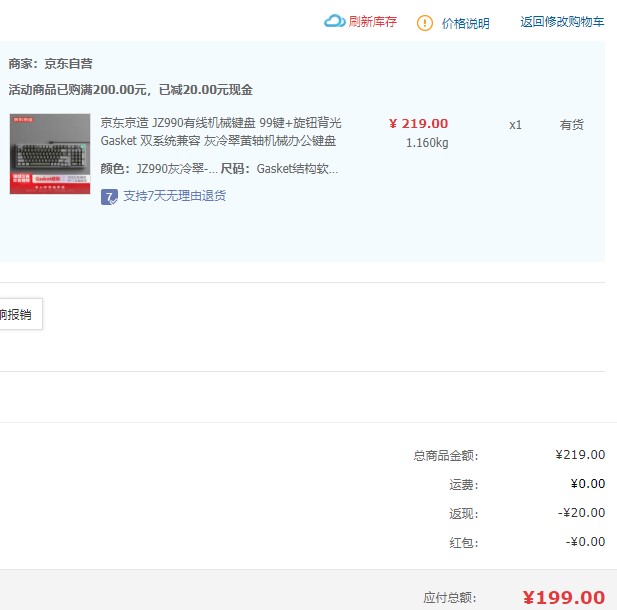
Task: Click the orange exclamation price info icon
Action: click(x=425, y=22)
